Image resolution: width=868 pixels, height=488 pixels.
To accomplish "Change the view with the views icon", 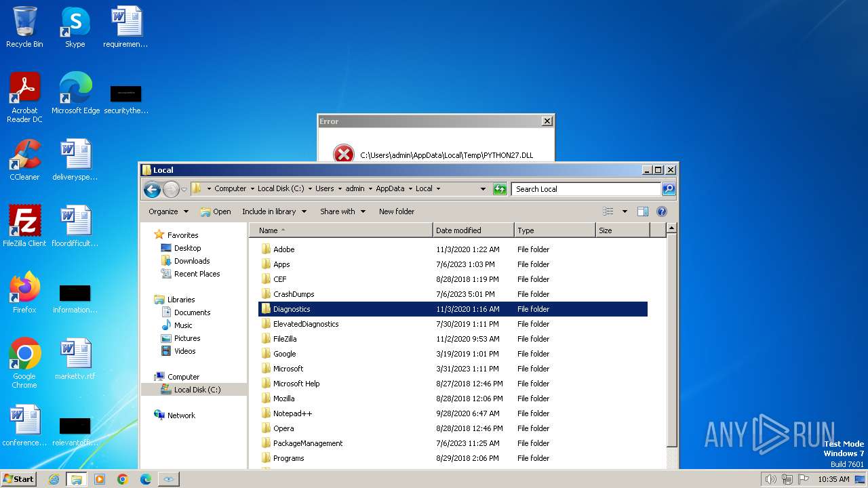I will pos(608,211).
